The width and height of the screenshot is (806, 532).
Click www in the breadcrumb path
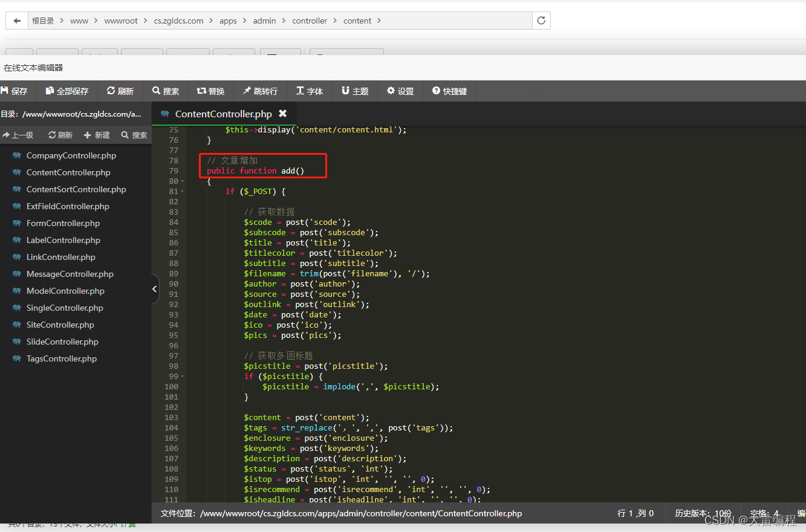pyautogui.click(x=79, y=21)
